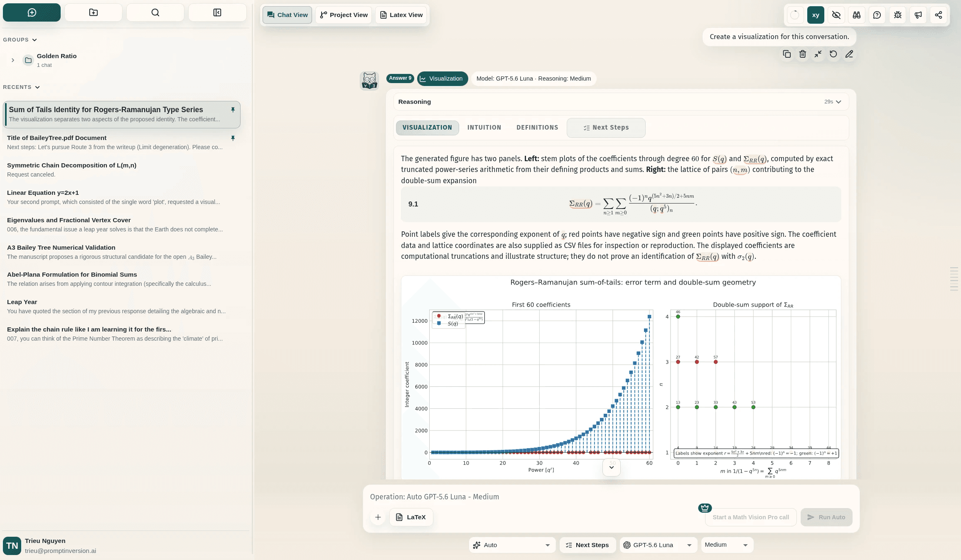
Task: Open the Medium reasoning dropdown
Action: (x=727, y=545)
